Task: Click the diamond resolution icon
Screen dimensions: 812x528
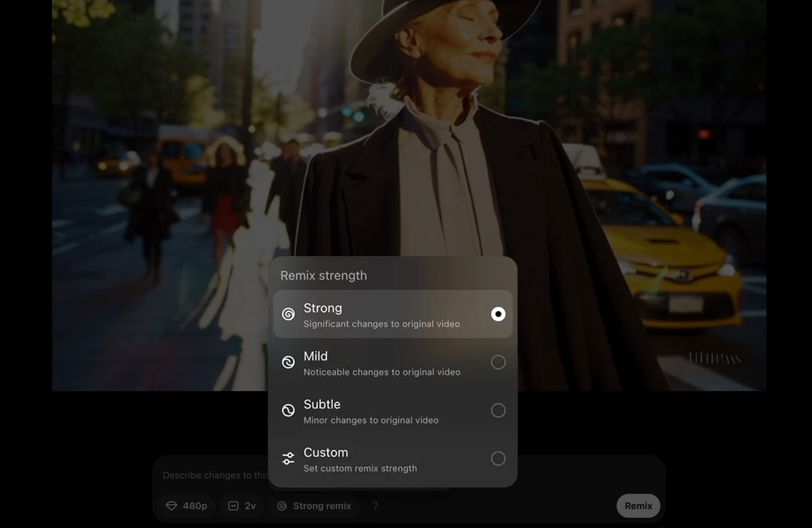Action: click(171, 506)
